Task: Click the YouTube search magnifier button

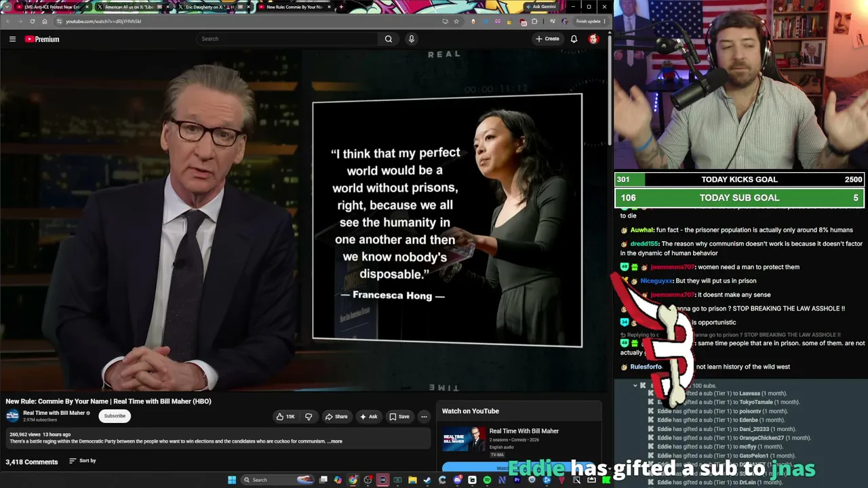Action: click(x=389, y=39)
